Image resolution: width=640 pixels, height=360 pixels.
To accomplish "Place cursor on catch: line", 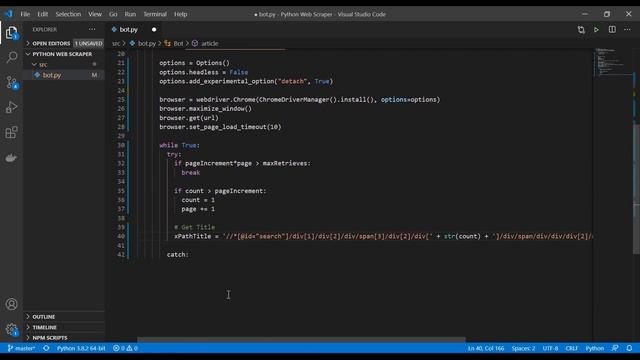I will (178, 254).
